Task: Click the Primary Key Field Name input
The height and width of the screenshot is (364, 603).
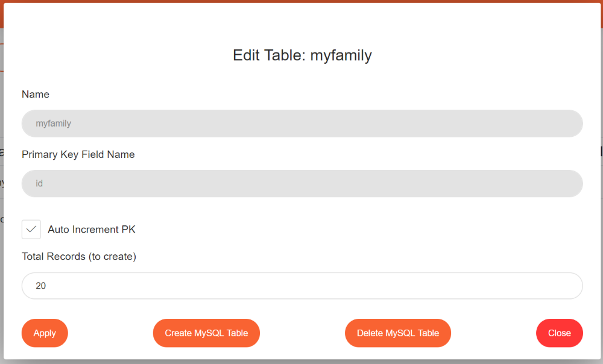Action: (x=301, y=184)
